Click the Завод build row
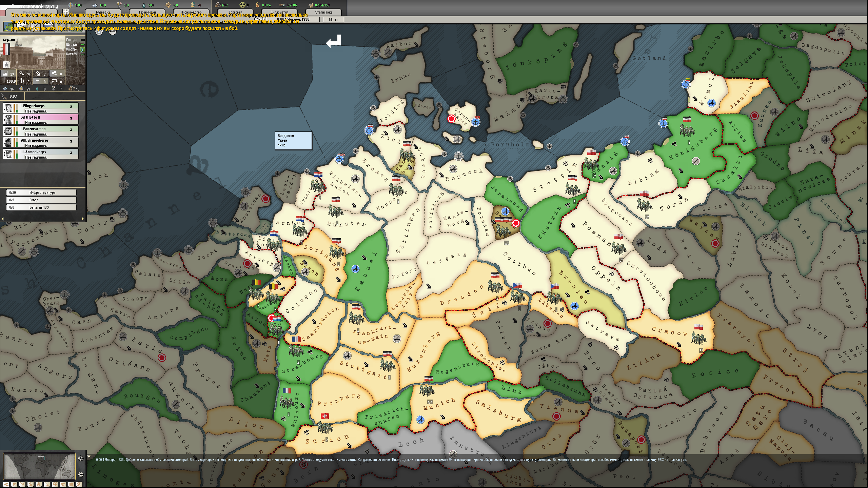868x488 pixels. coord(41,200)
